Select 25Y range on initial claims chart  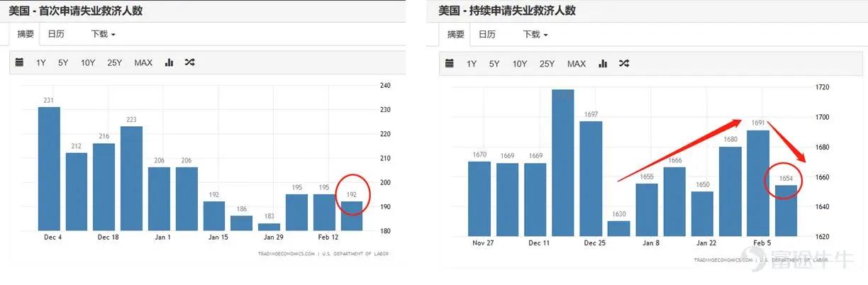[x=115, y=63]
